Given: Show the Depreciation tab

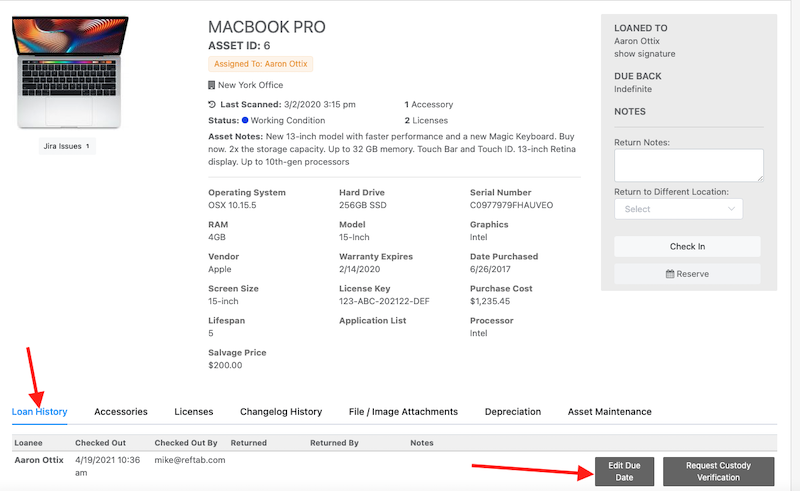Looking at the screenshot, I should [513, 411].
